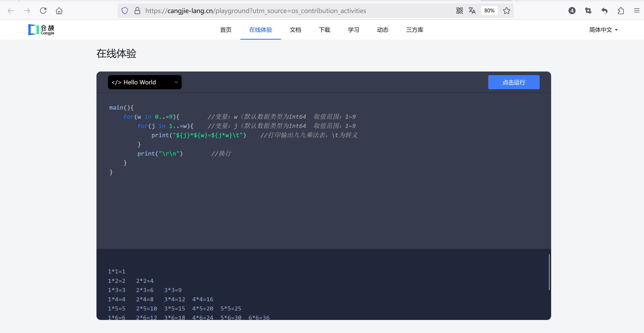The height and width of the screenshot is (333, 644).
Task: Expand the Hello World example dropdown
Action: pos(145,82)
